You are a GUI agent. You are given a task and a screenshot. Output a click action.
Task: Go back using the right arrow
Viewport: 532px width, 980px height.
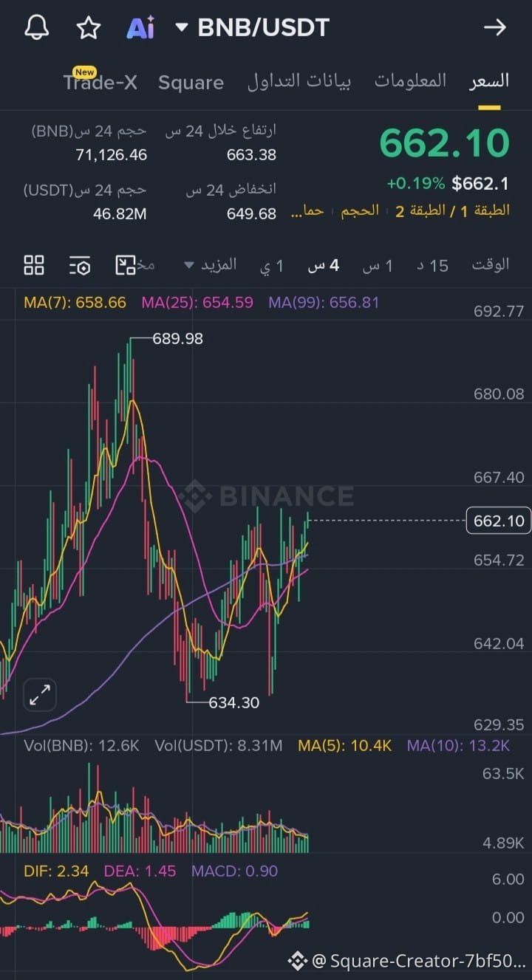tap(494, 28)
